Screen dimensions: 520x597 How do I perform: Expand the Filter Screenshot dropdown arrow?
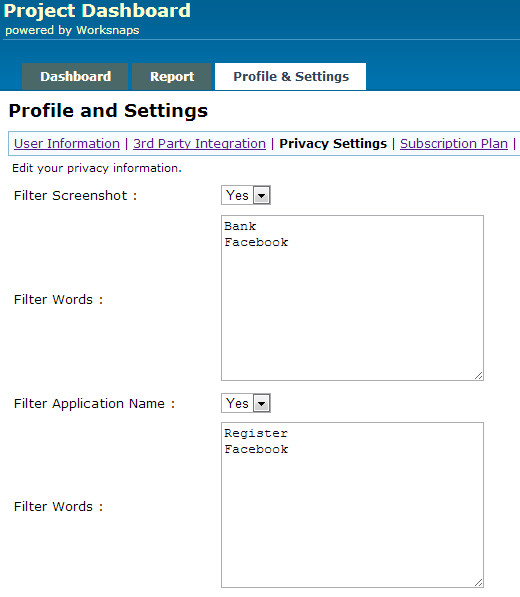(x=262, y=195)
